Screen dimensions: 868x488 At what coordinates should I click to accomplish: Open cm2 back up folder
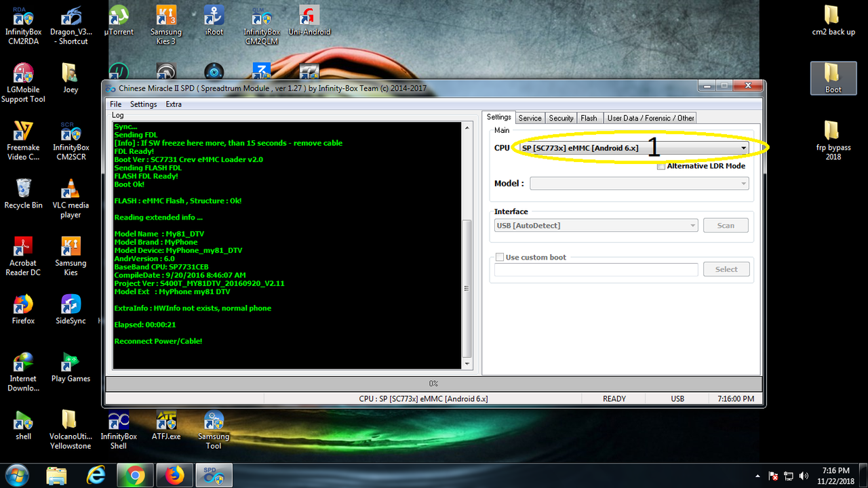tap(833, 20)
